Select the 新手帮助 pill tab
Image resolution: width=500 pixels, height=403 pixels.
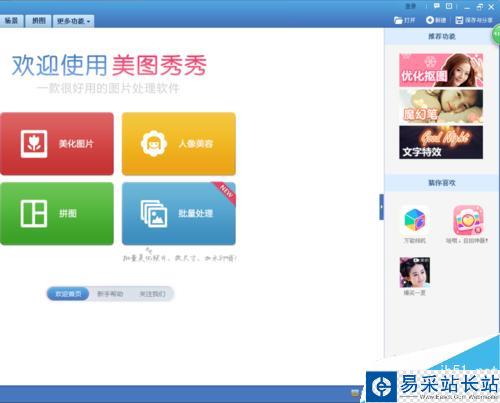[110, 294]
